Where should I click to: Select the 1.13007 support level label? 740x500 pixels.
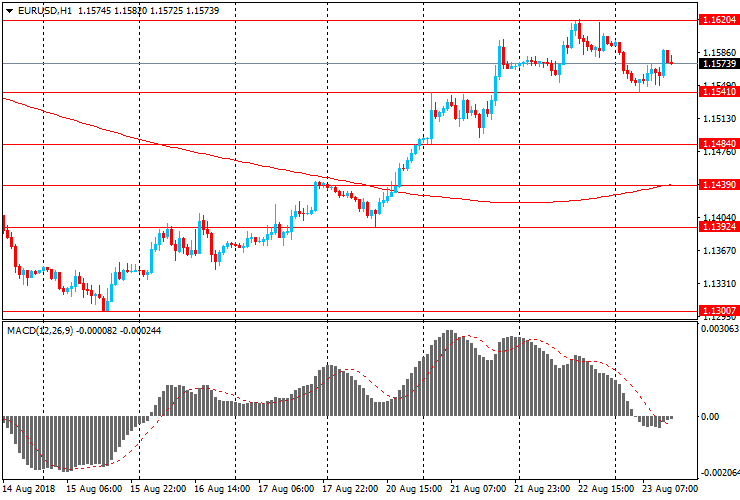point(719,310)
